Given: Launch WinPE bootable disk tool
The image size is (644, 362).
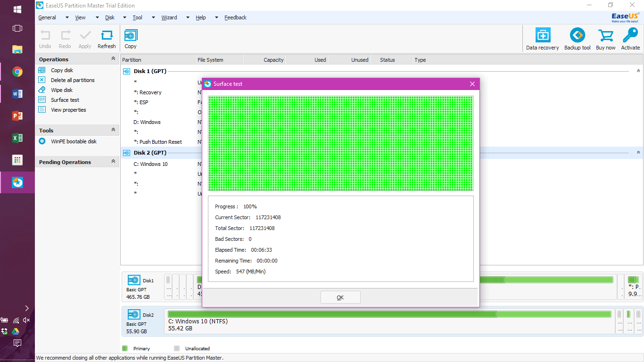Looking at the screenshot, I should coord(74,141).
